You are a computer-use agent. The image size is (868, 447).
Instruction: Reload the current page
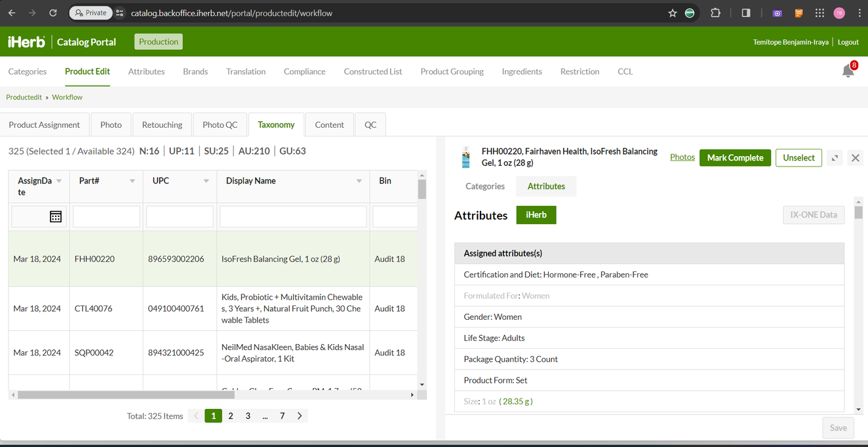[x=53, y=13]
